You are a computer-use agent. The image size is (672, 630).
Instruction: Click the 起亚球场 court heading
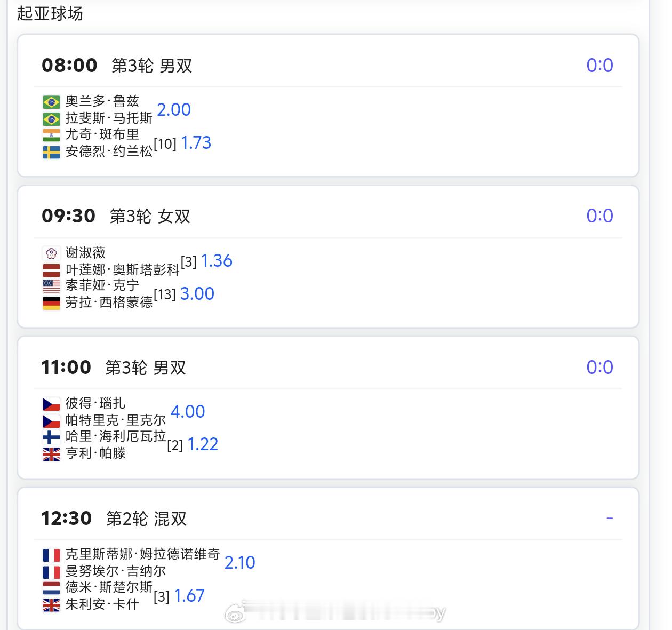click(x=50, y=13)
